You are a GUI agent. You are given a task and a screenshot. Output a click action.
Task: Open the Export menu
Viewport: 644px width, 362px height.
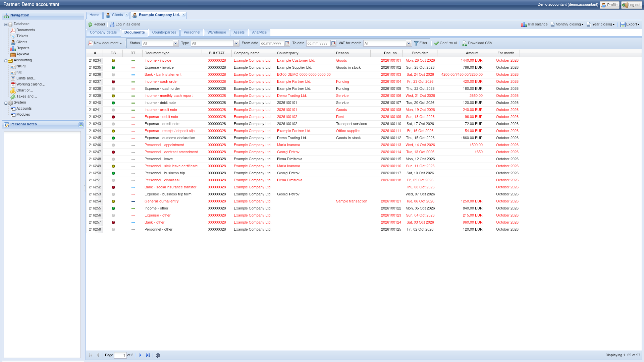point(630,24)
